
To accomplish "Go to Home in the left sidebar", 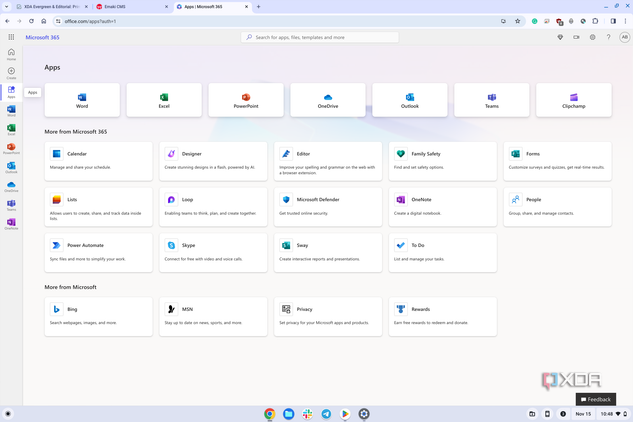I will 11,54.
